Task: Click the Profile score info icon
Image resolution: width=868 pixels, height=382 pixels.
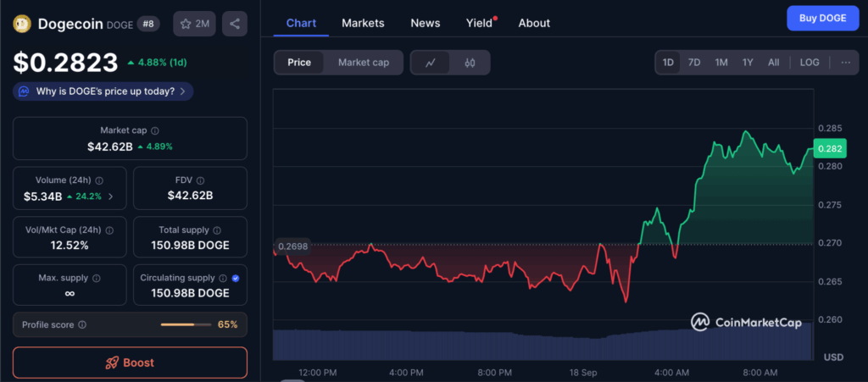Action: [82, 324]
